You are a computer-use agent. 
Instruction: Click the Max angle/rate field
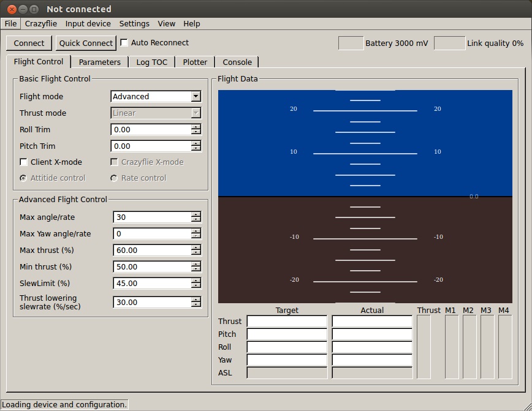point(153,217)
